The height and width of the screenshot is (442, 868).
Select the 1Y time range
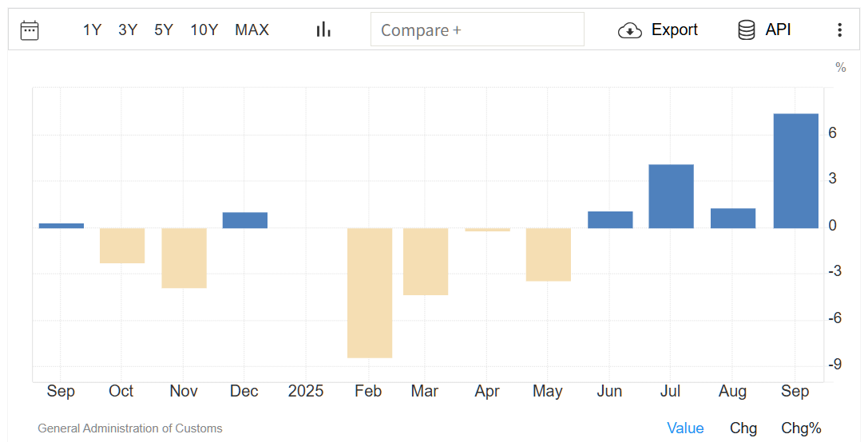[92, 30]
